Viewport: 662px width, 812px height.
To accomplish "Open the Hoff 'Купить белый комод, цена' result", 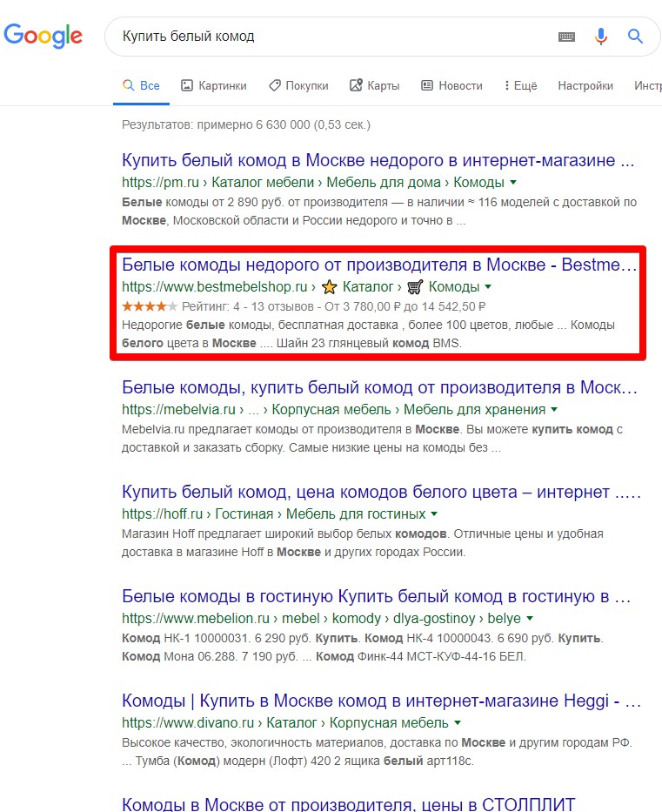I will [381, 492].
